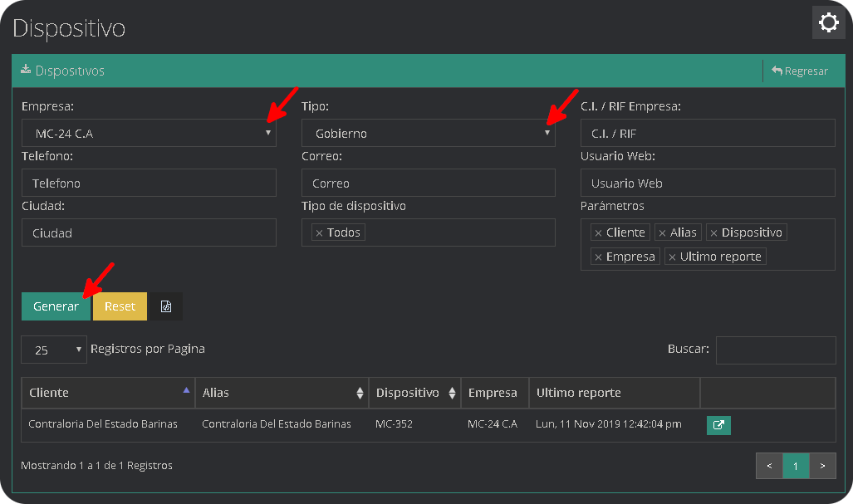Remove the Ultimo reporte parameter tag
Screen dimensions: 853x504
pyautogui.click(x=672, y=257)
